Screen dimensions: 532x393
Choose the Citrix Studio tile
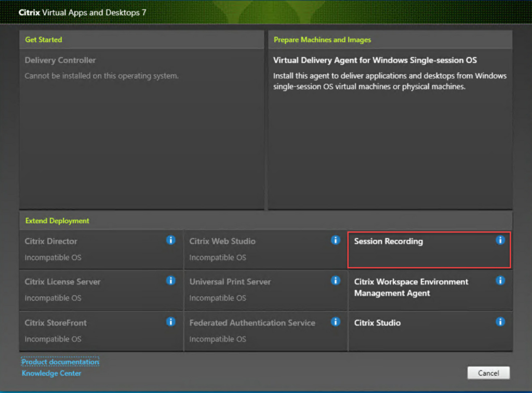[x=430, y=331]
